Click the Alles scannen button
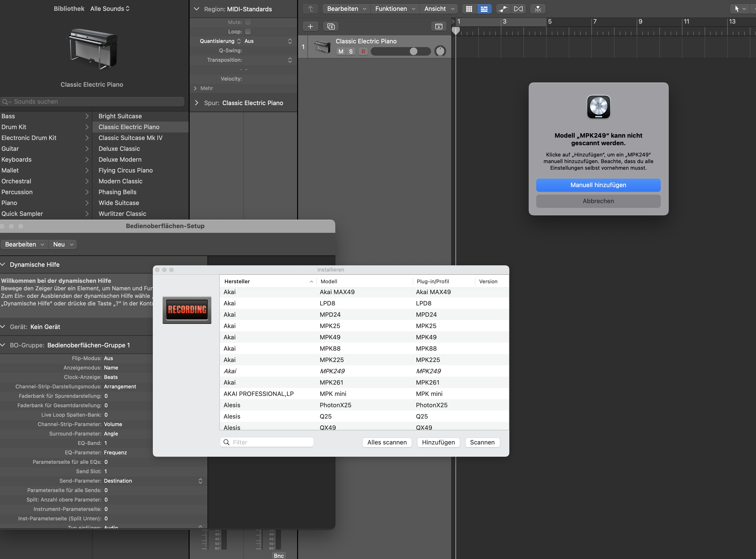Viewport: 756px width, 559px height. (387, 442)
